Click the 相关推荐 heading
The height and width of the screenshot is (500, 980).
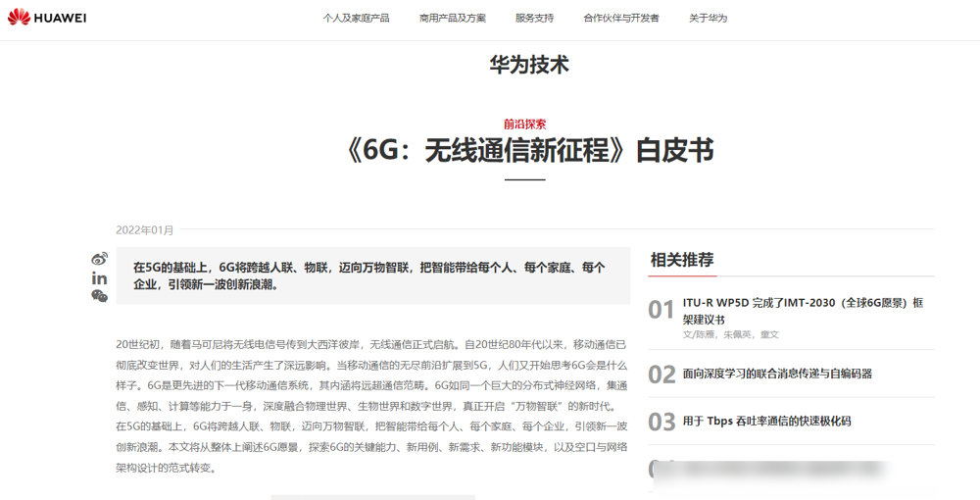pos(682,260)
